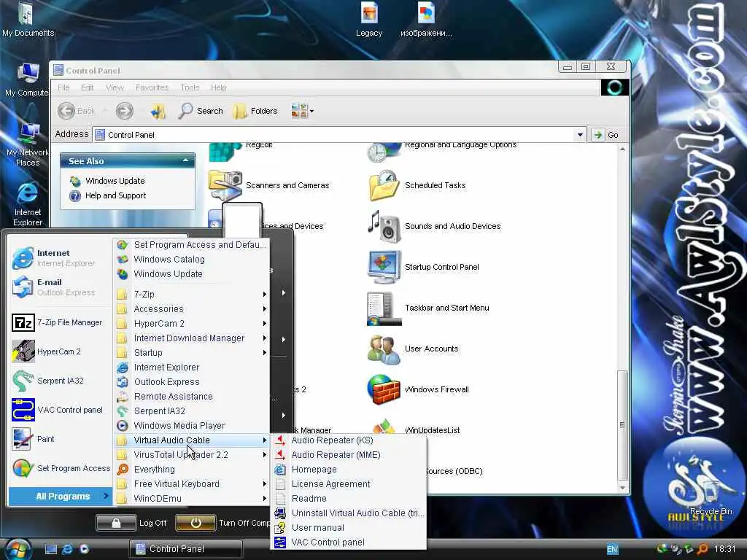Open Everything program entry
The image size is (747, 560).
coord(192,470)
